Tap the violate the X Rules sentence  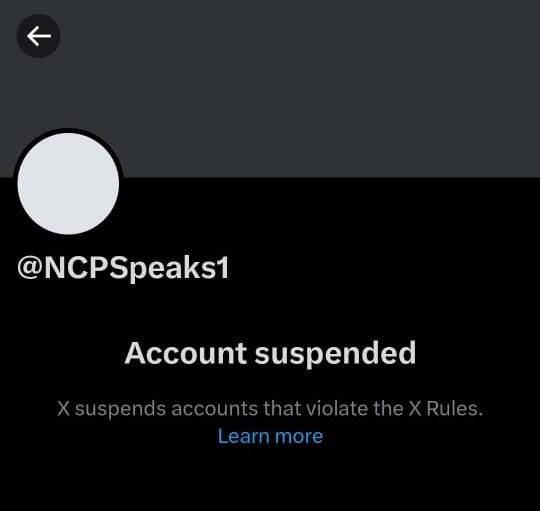point(395,409)
